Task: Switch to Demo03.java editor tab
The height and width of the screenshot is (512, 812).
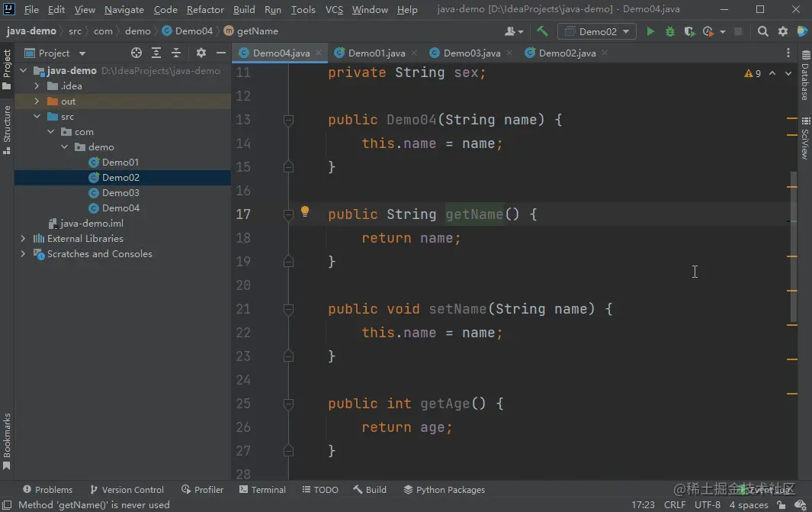Action: point(471,53)
